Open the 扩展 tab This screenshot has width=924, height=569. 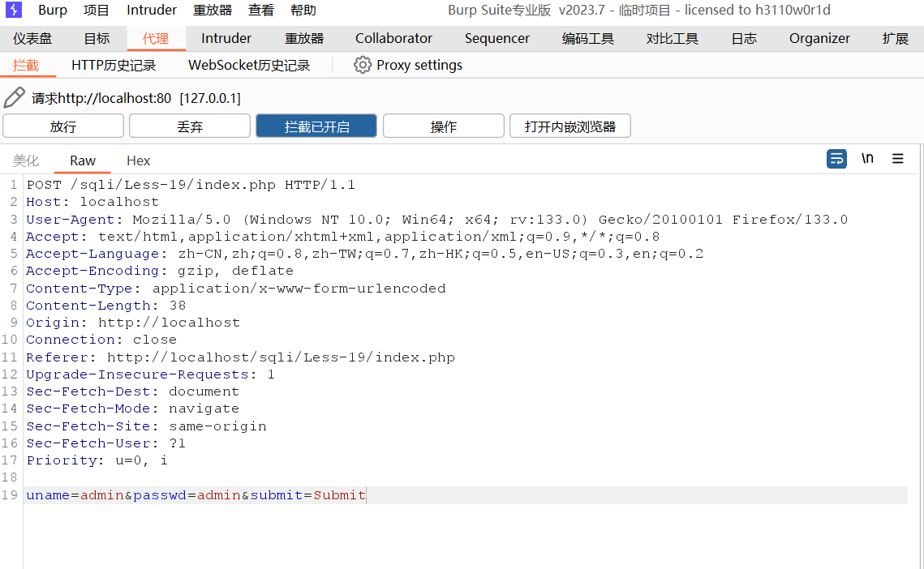tap(895, 38)
